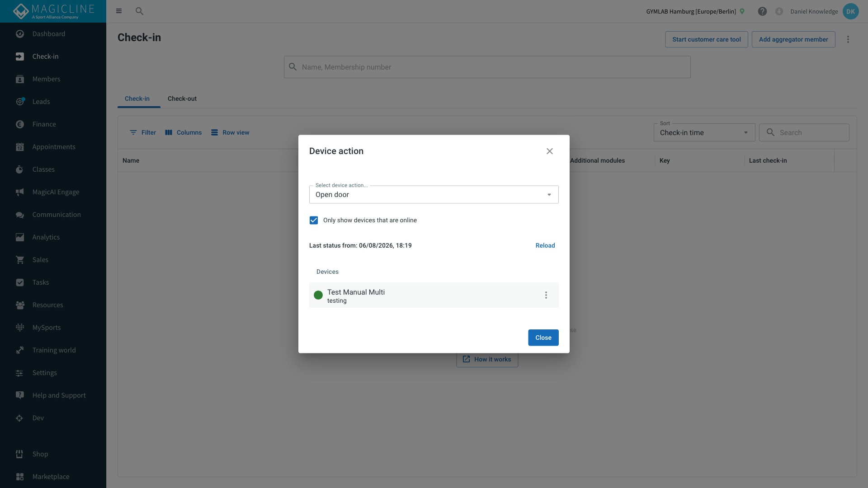Click the Daniel Knowledge user name
This screenshot has width=868, height=488.
814,11
